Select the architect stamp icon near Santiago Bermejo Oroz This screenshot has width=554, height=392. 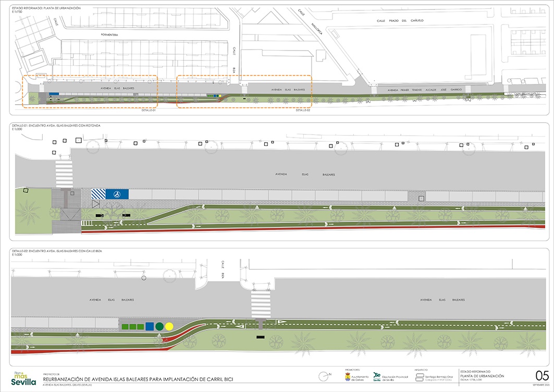[x=420, y=376]
